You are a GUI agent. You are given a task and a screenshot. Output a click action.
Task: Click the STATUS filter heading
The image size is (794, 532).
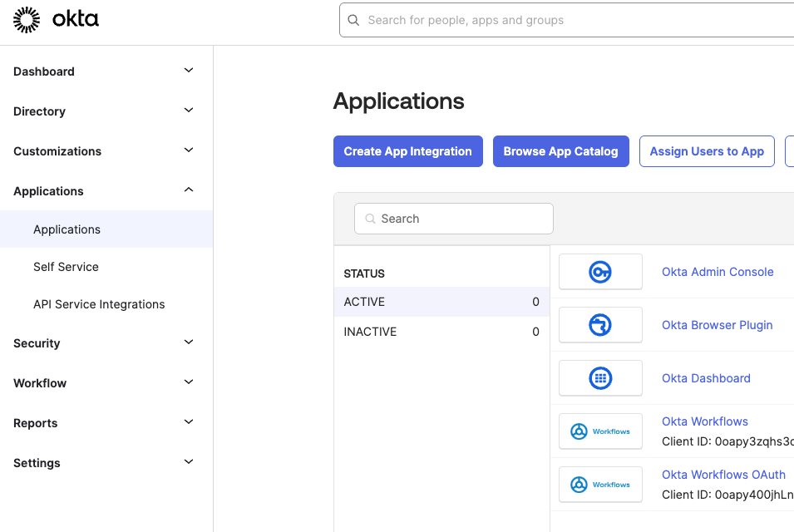[364, 273]
